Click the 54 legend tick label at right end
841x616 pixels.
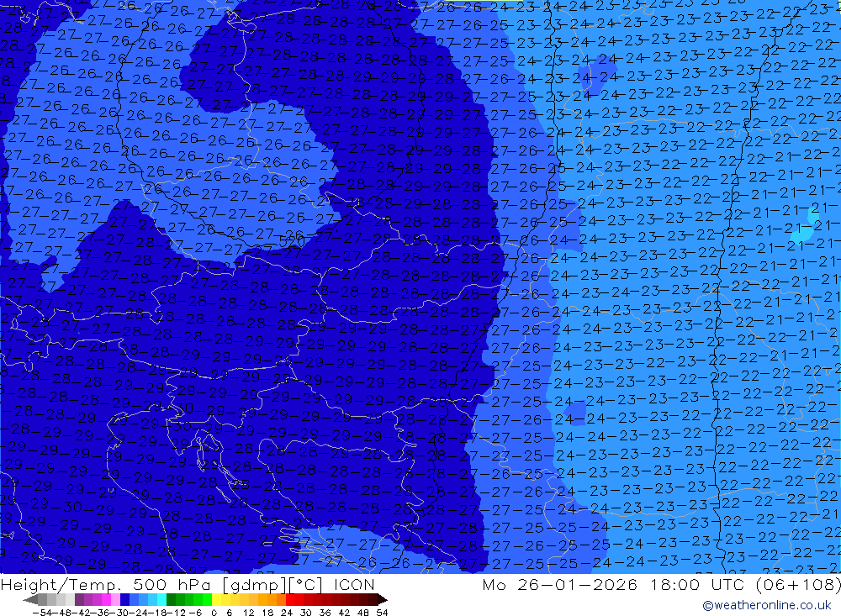point(382,613)
